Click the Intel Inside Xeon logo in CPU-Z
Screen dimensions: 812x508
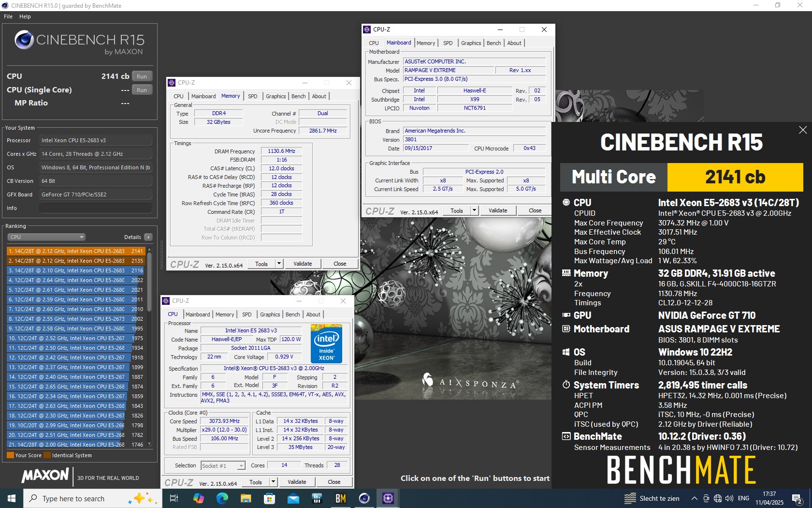tap(327, 344)
